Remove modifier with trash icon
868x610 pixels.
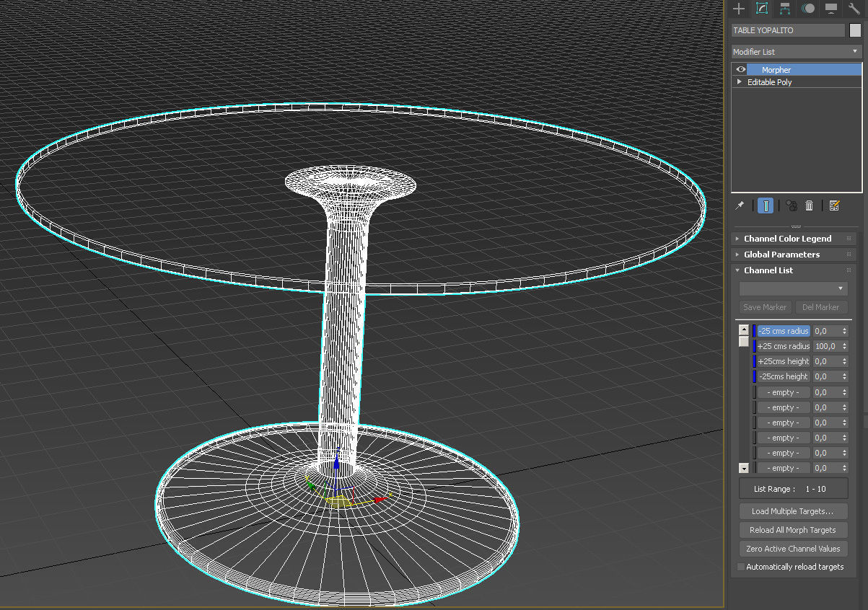point(809,205)
